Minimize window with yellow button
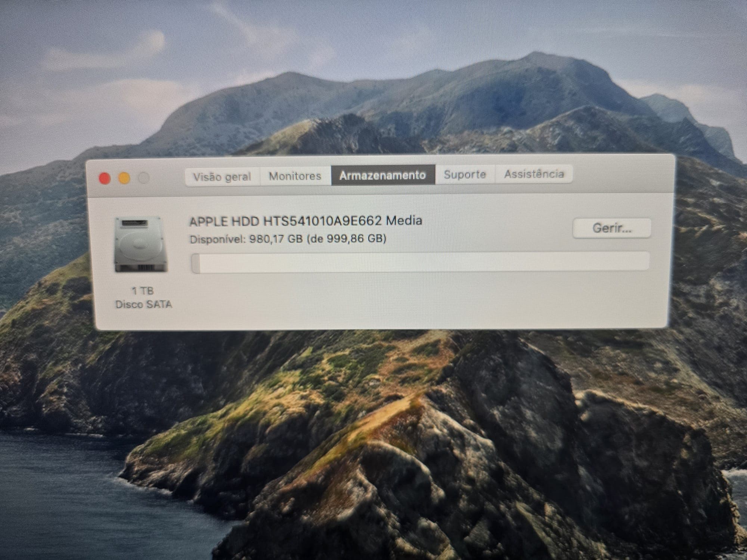This screenshot has height=560, width=747. click(x=124, y=178)
